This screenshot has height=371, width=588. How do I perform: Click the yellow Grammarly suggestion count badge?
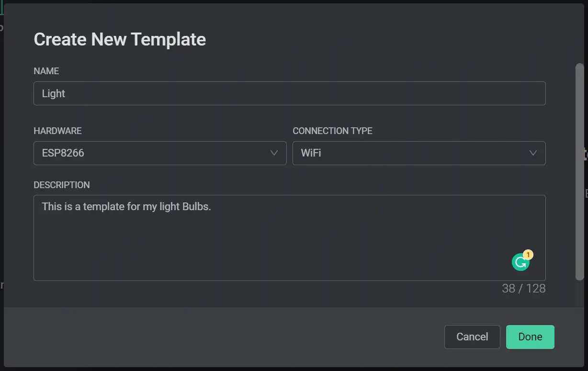click(x=528, y=255)
